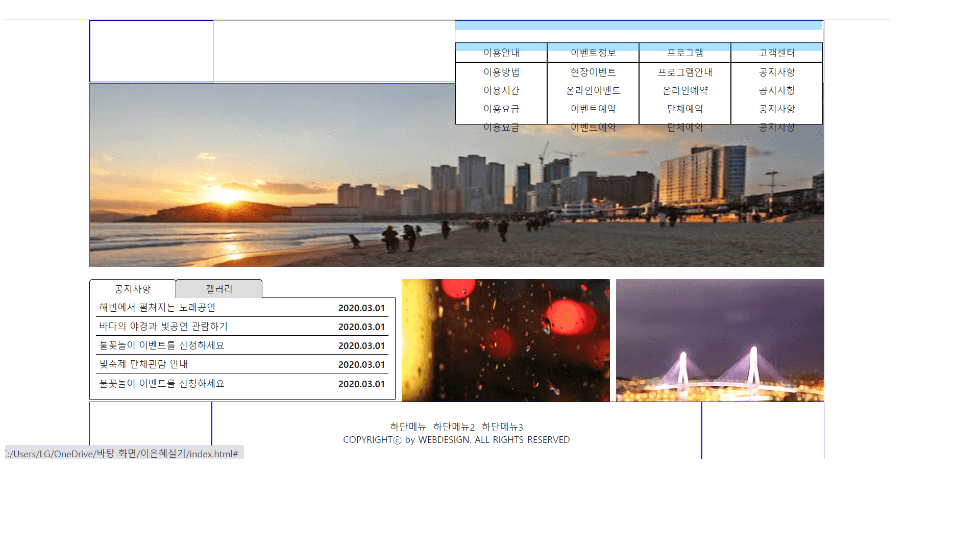Go to the 고객센터 main menu
Viewport: 980px width, 547px height.
[x=777, y=53]
